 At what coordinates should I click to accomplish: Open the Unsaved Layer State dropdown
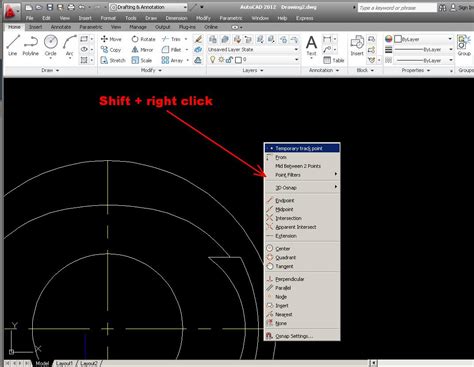(x=253, y=49)
